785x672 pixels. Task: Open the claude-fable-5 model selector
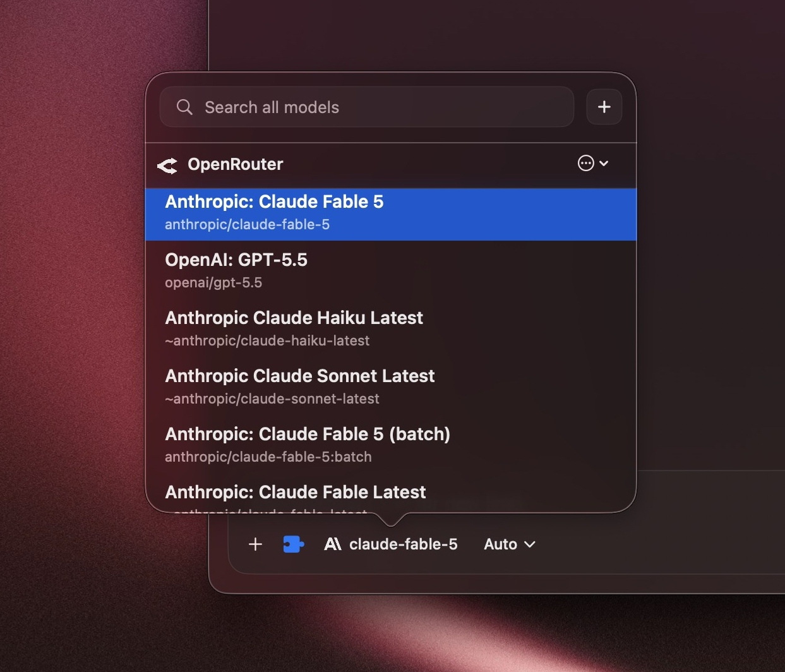coord(391,544)
